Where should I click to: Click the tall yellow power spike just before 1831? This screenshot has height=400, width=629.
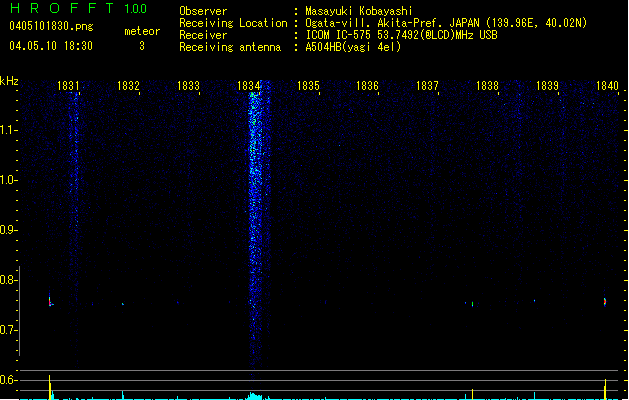[x=50, y=387]
